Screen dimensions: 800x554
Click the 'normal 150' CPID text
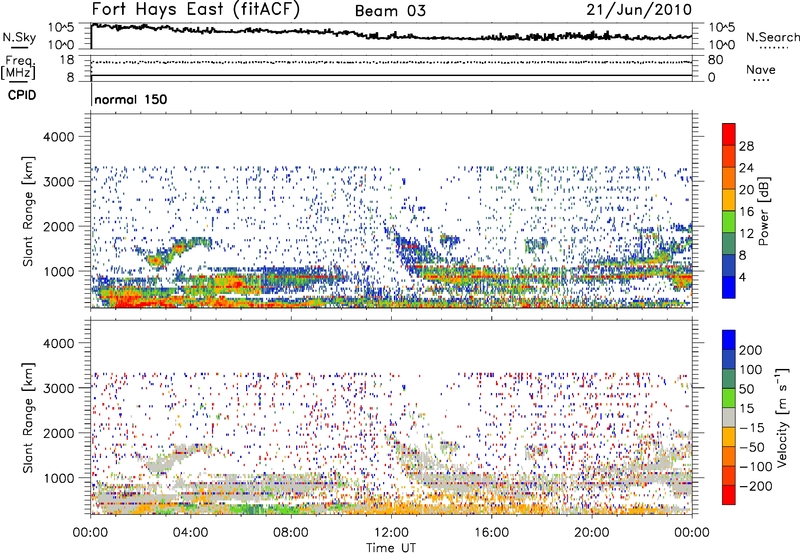(131, 99)
